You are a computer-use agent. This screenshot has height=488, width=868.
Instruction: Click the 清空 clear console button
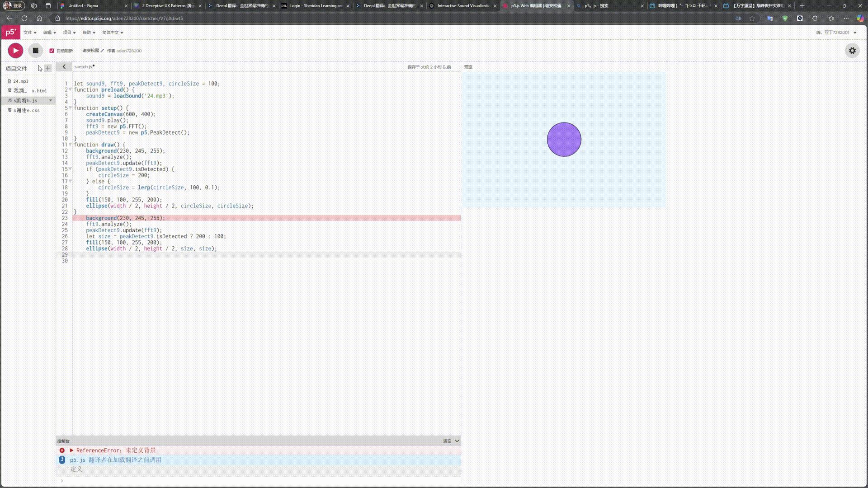(447, 441)
